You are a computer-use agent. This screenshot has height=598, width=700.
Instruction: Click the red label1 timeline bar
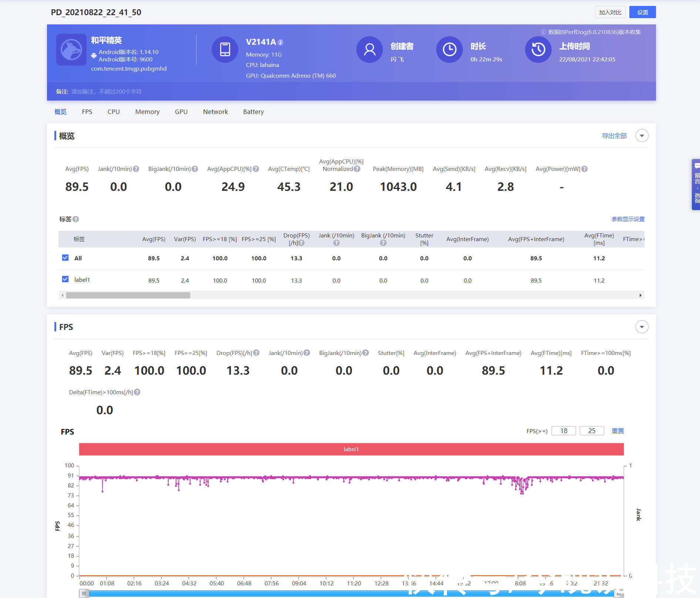pos(351,449)
